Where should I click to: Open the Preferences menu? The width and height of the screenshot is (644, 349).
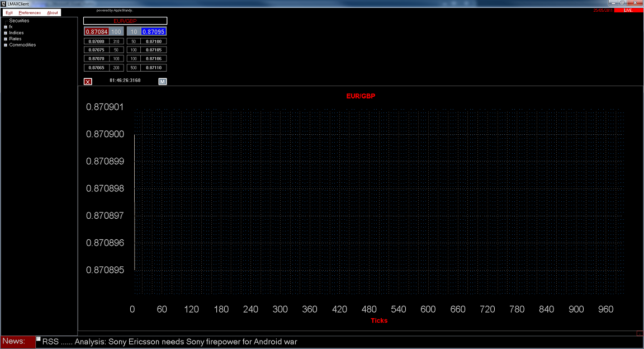coord(30,12)
